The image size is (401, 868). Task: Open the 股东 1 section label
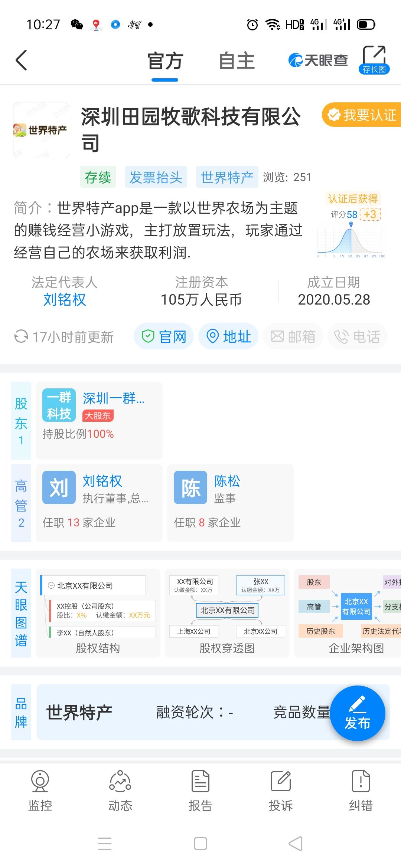21,421
